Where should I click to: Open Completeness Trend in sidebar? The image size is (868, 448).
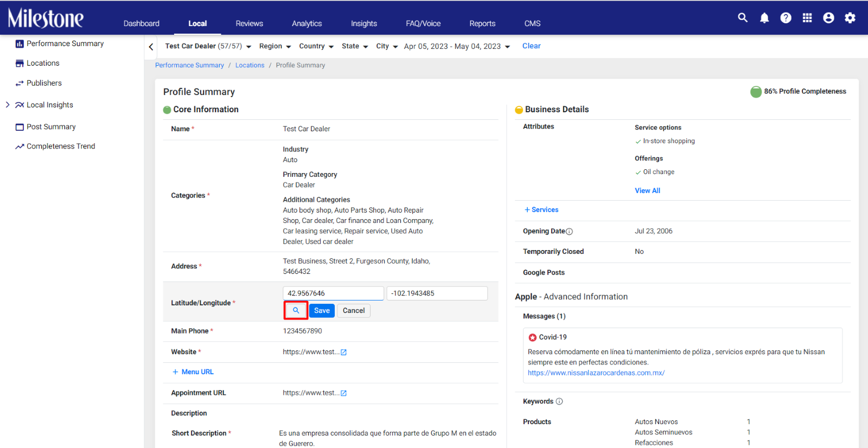click(61, 146)
